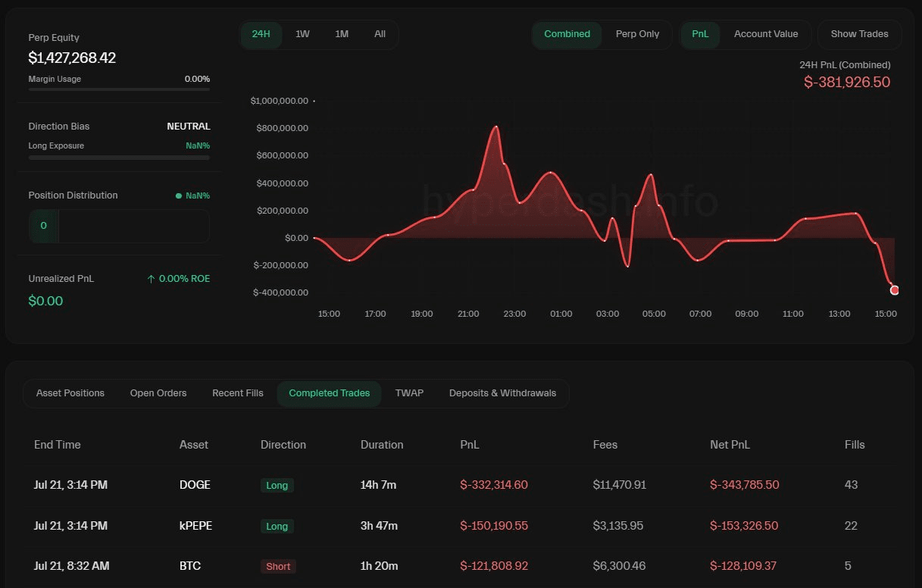Open the Asset Positions tab
This screenshot has width=922, height=588.
point(70,393)
